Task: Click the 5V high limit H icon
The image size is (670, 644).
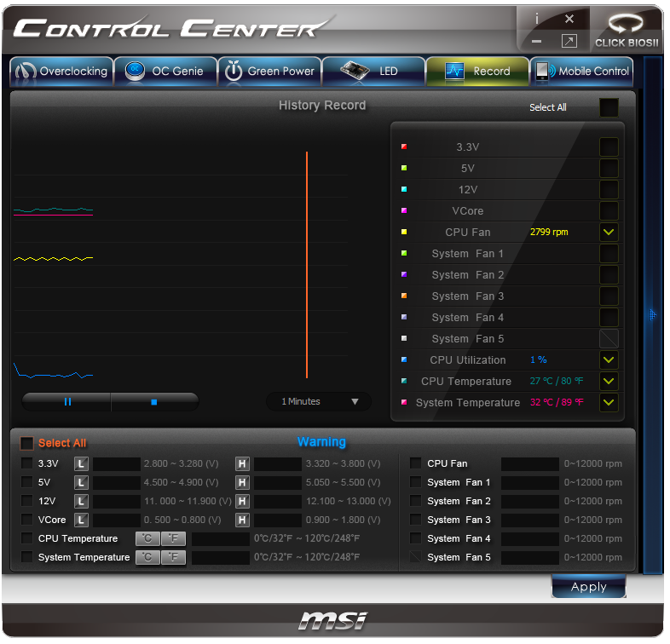Action: pos(242,483)
